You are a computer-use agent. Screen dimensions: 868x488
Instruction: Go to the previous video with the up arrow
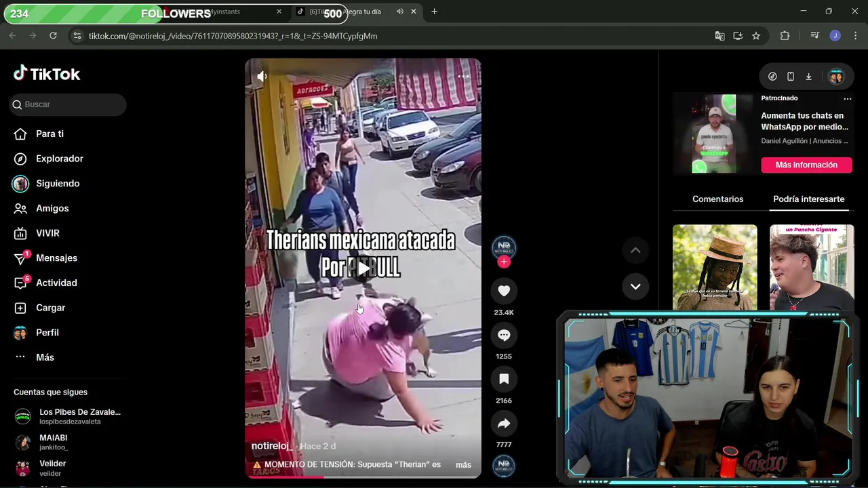coord(635,251)
